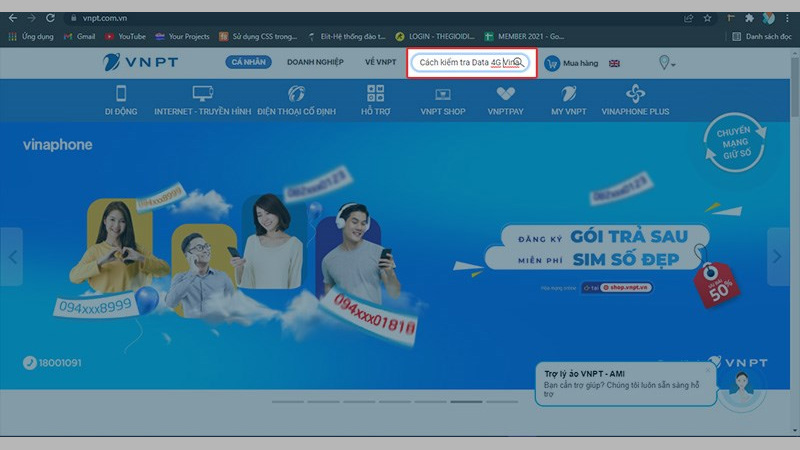Click the VNPTPay heart icon
Image resolution: width=800 pixels, height=450 pixels.
click(505, 94)
